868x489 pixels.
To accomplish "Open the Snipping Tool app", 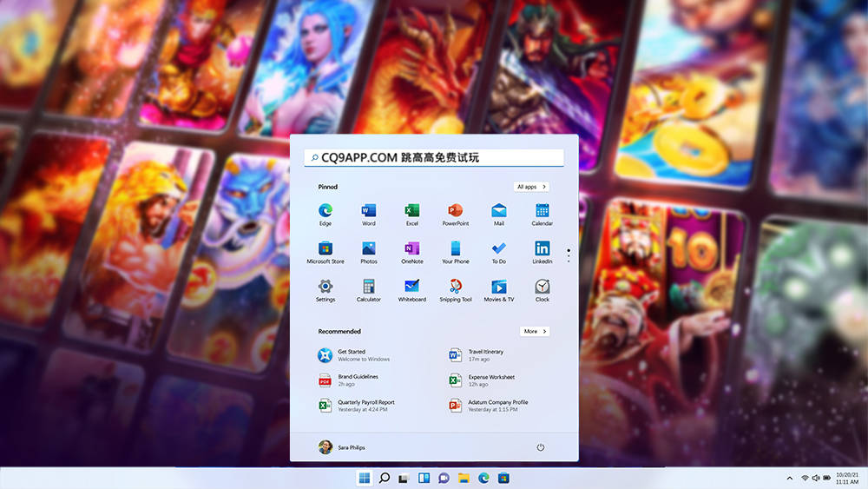I will [456, 287].
